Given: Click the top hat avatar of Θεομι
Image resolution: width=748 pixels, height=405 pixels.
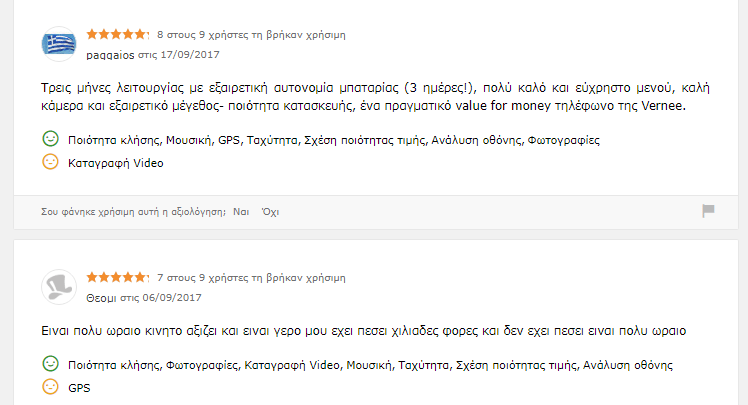Looking at the screenshot, I should (59, 287).
